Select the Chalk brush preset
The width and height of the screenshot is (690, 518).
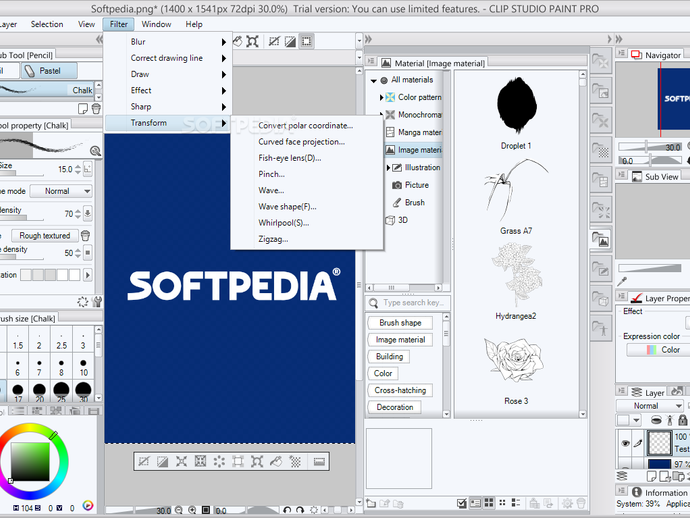pyautogui.click(x=46, y=90)
